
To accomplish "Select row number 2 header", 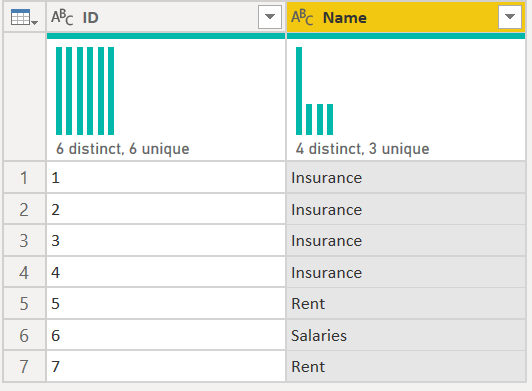I will [24, 209].
